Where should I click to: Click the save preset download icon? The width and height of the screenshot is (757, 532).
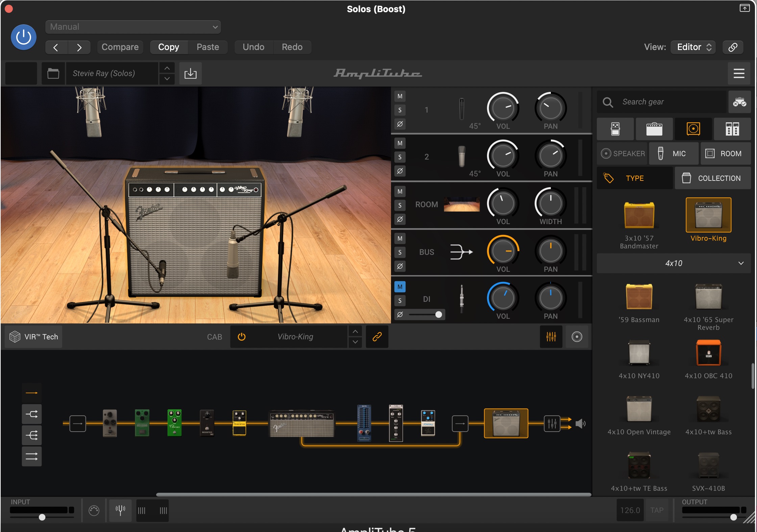(x=191, y=73)
